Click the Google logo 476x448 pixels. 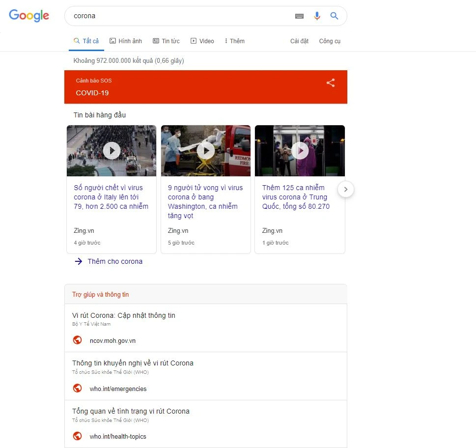29,16
